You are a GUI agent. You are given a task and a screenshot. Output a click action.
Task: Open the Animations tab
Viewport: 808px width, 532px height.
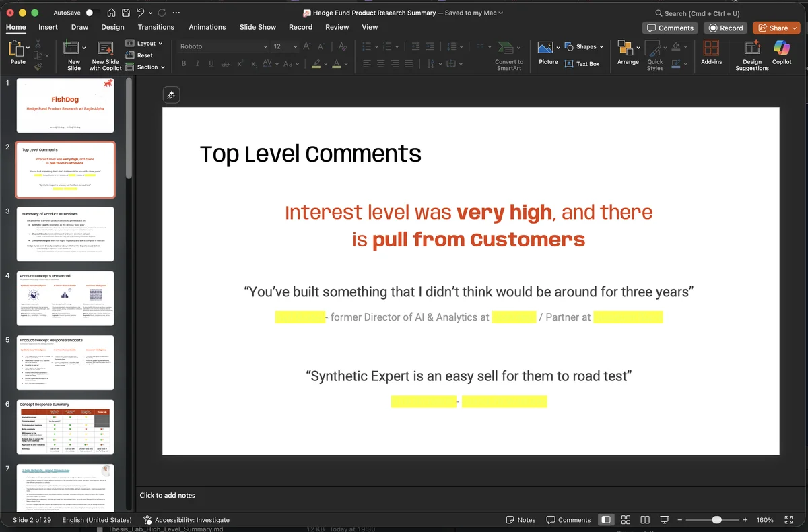click(207, 27)
